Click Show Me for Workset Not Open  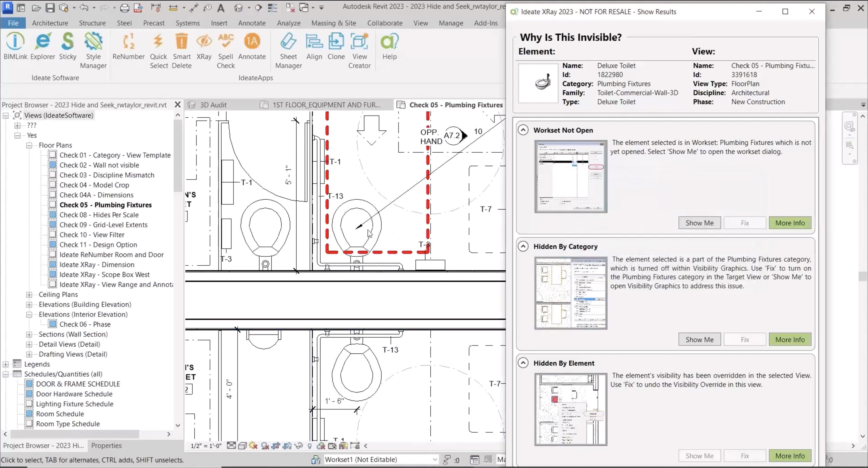click(700, 223)
